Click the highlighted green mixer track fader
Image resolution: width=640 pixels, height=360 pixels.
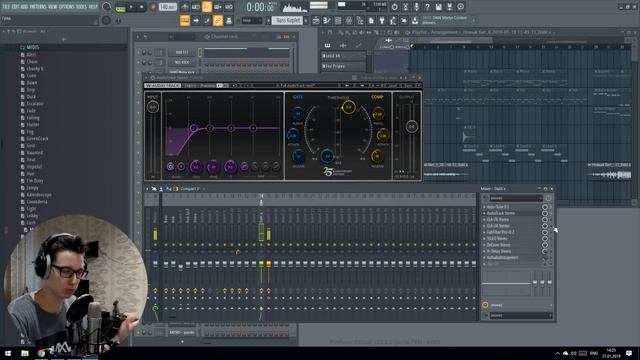point(261,264)
